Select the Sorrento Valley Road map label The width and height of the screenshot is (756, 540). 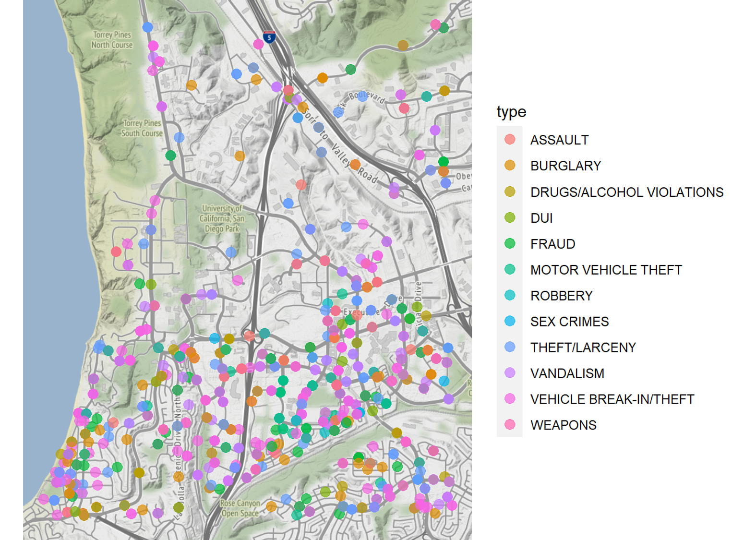pos(342,149)
